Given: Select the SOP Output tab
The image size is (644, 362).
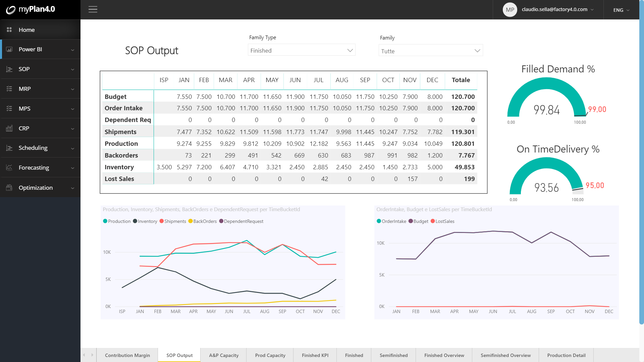Looking at the screenshot, I should tap(179, 355).
